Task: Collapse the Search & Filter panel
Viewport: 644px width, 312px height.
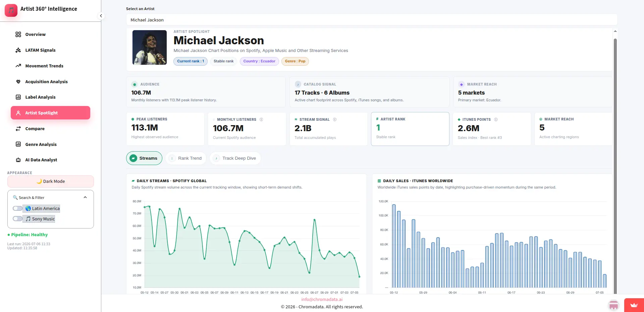Action: tap(85, 197)
